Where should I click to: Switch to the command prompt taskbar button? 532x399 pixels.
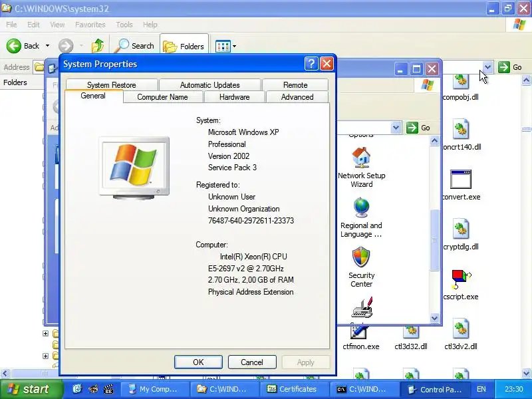(363, 389)
